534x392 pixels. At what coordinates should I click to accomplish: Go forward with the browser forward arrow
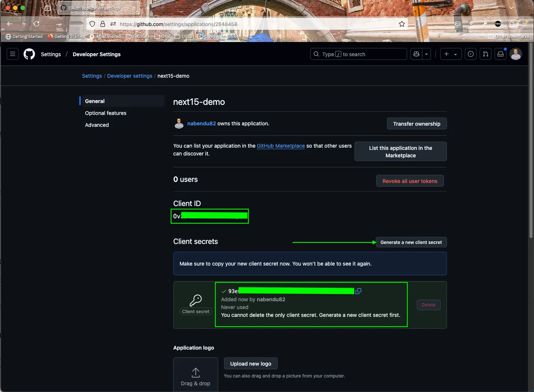[23, 24]
